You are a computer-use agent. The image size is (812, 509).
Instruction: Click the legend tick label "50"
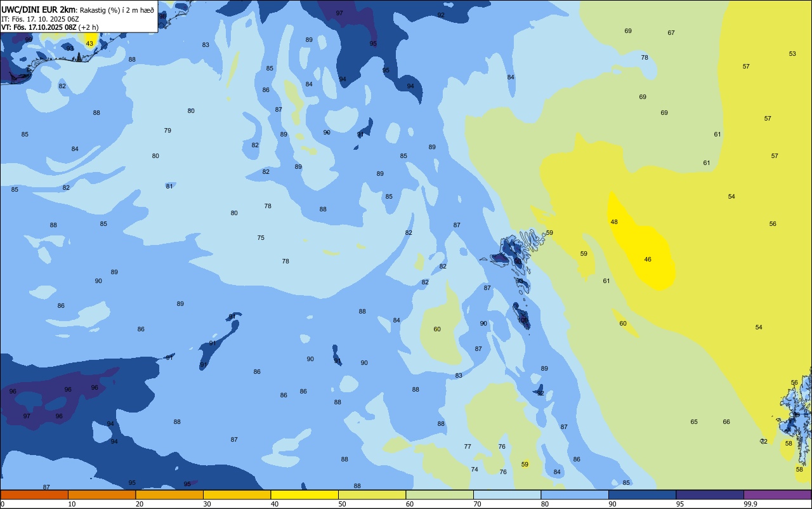click(x=342, y=504)
